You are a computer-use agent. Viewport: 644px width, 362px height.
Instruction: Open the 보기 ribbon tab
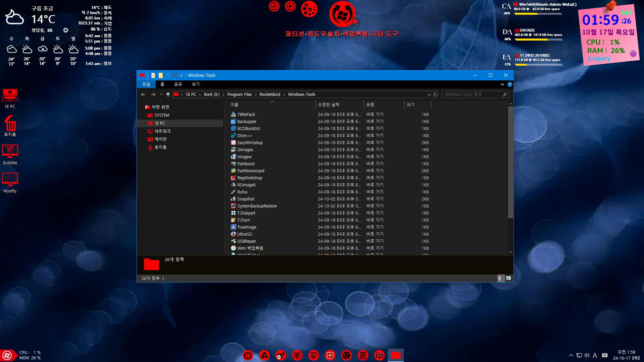click(196, 84)
